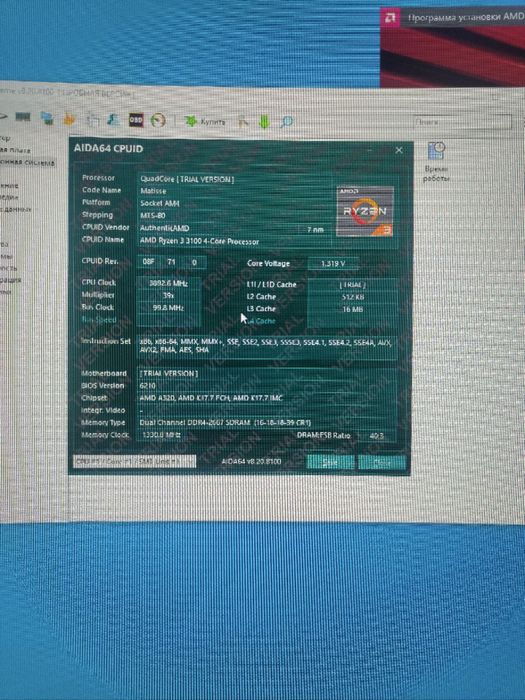
Task: Click the AMD logo in the installer window
Action: click(x=391, y=18)
